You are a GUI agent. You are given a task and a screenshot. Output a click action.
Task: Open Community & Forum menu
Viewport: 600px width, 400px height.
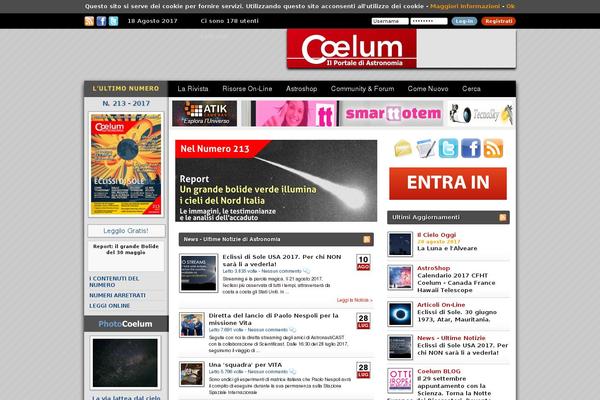pos(362,89)
